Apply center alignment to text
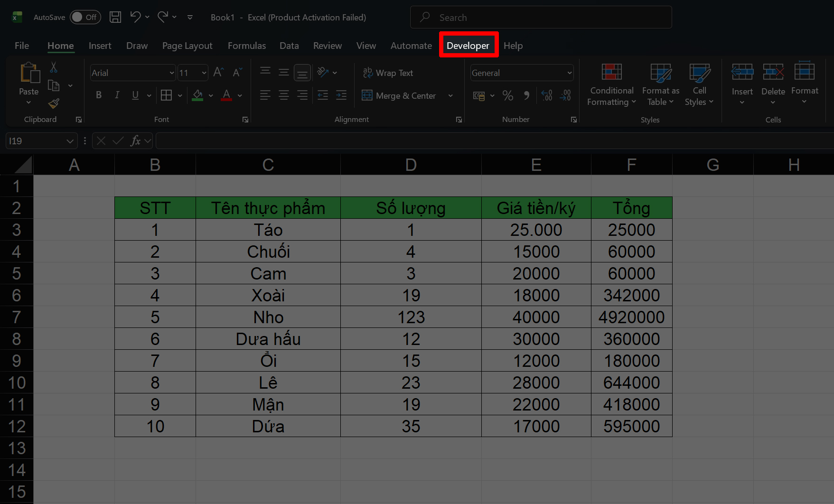The width and height of the screenshot is (834, 504). (x=283, y=95)
